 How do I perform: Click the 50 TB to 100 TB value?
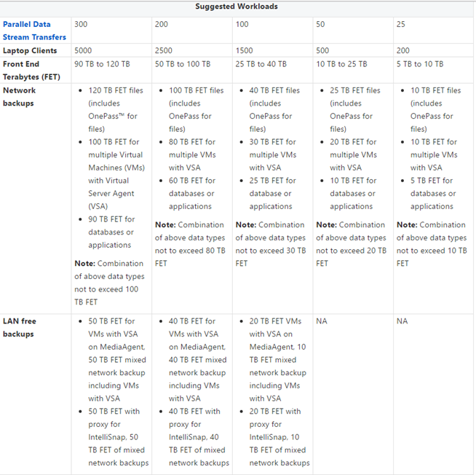[183, 64]
